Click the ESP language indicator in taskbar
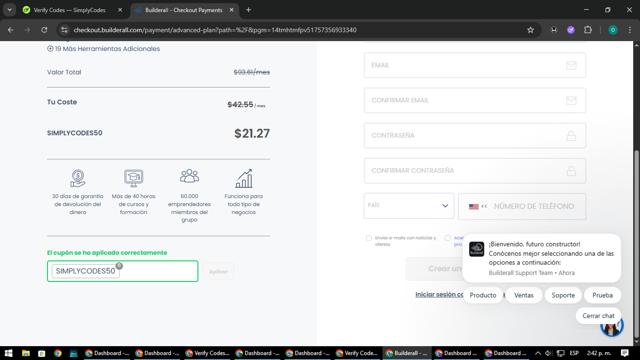The height and width of the screenshot is (360, 640). click(x=574, y=353)
